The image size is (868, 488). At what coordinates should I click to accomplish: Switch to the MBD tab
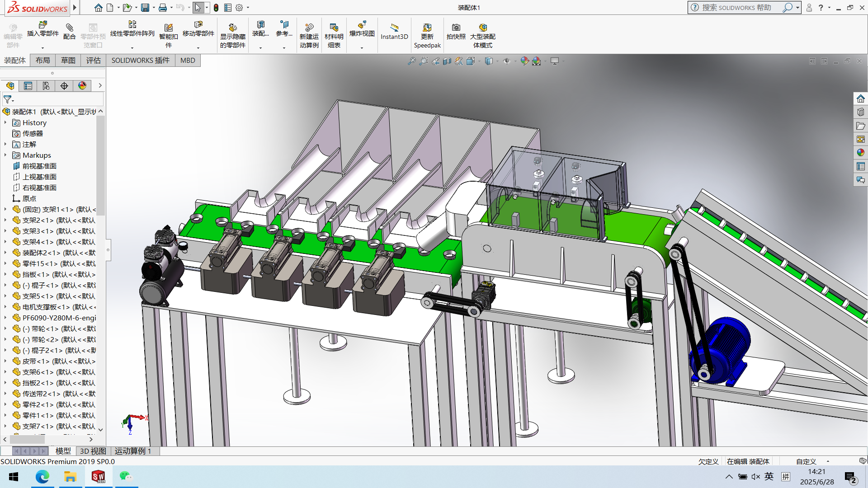(188, 61)
